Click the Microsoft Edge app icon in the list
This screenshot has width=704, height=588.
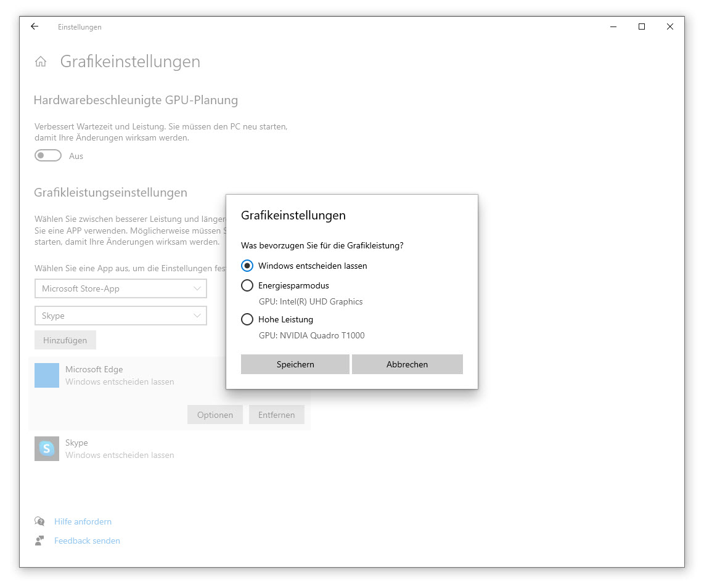46,375
